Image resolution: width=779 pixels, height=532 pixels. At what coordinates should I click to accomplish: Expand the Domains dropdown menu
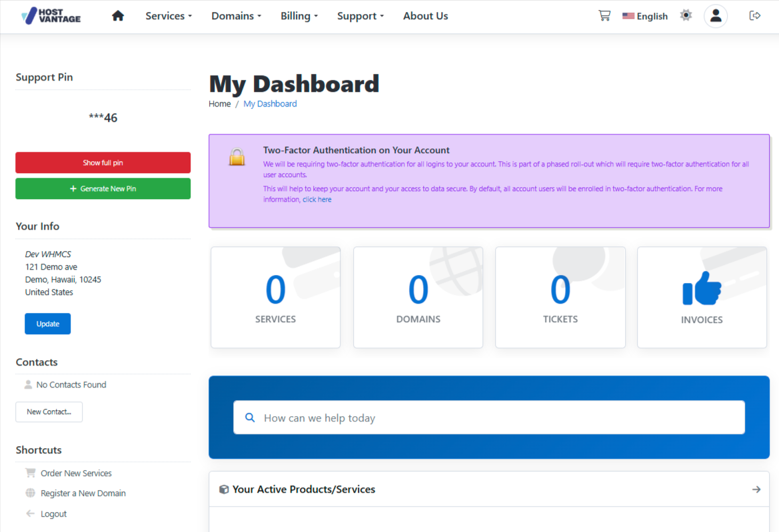point(236,16)
